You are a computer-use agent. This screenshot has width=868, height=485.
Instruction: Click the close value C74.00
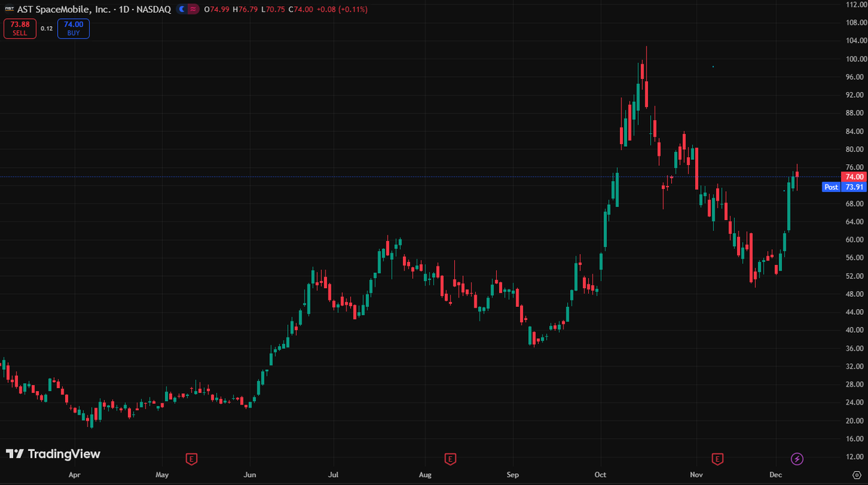(x=301, y=9)
